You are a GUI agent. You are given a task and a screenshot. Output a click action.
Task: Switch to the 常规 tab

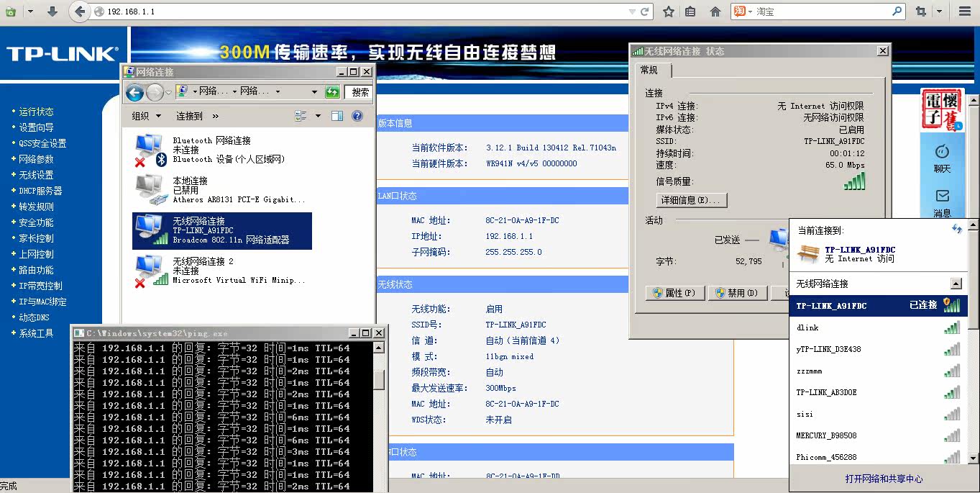(653, 70)
